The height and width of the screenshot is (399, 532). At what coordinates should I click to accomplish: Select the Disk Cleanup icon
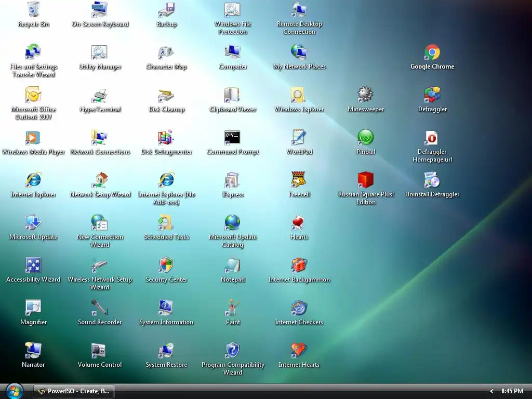[166, 95]
